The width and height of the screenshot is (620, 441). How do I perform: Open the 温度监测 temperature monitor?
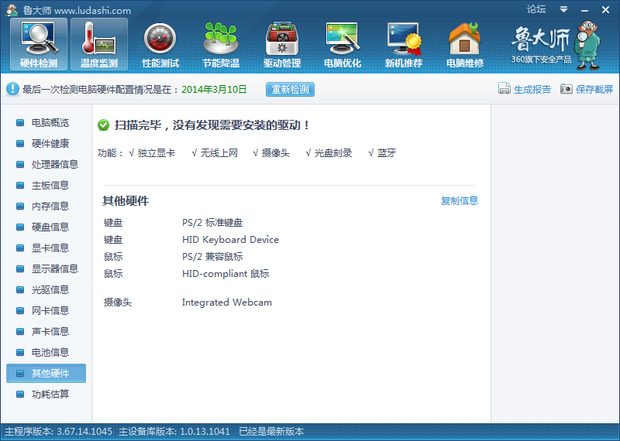click(99, 44)
